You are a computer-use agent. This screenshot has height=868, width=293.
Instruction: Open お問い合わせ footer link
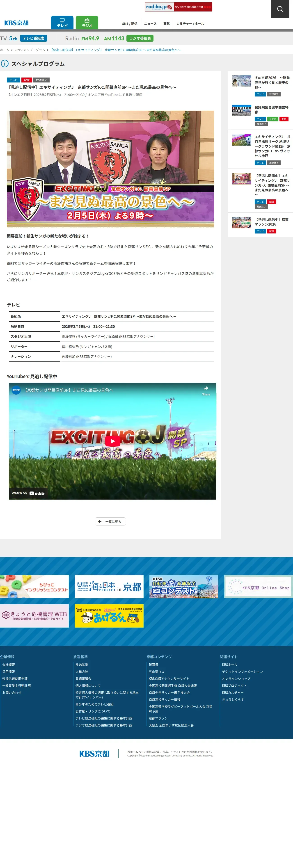pyautogui.click(x=11, y=692)
